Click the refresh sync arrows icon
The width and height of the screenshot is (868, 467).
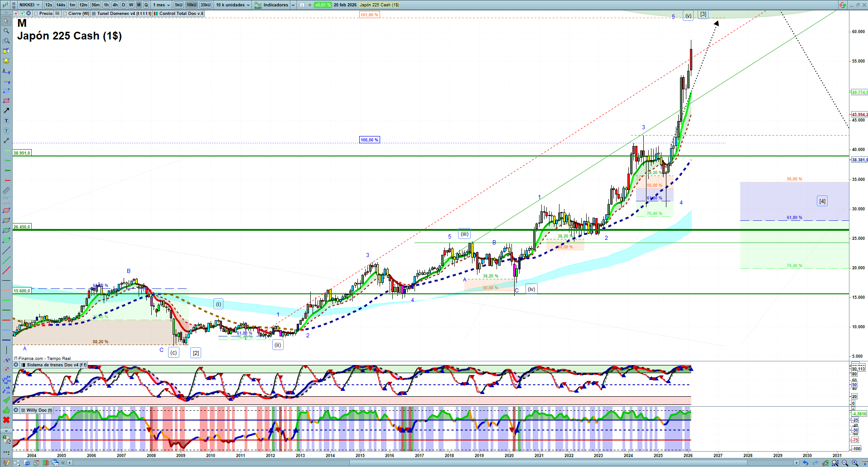842,5
